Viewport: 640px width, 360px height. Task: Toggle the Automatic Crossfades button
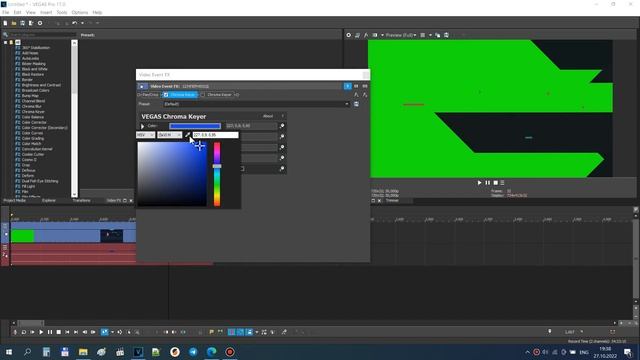coord(240,332)
